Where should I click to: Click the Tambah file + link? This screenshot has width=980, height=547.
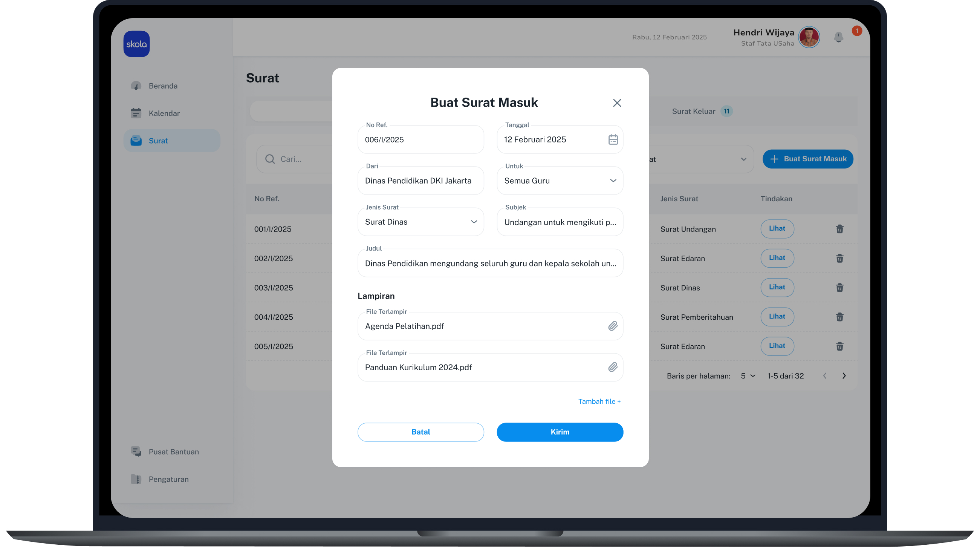[599, 401]
